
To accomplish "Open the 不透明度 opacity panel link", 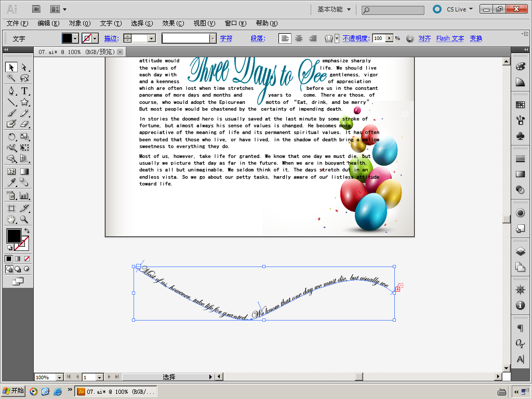I will coord(356,38).
